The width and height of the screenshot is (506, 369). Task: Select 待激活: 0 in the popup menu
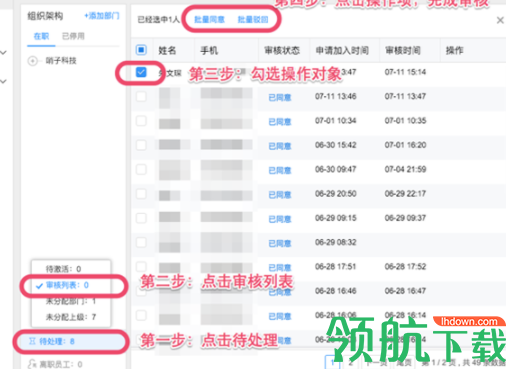[x=63, y=269]
